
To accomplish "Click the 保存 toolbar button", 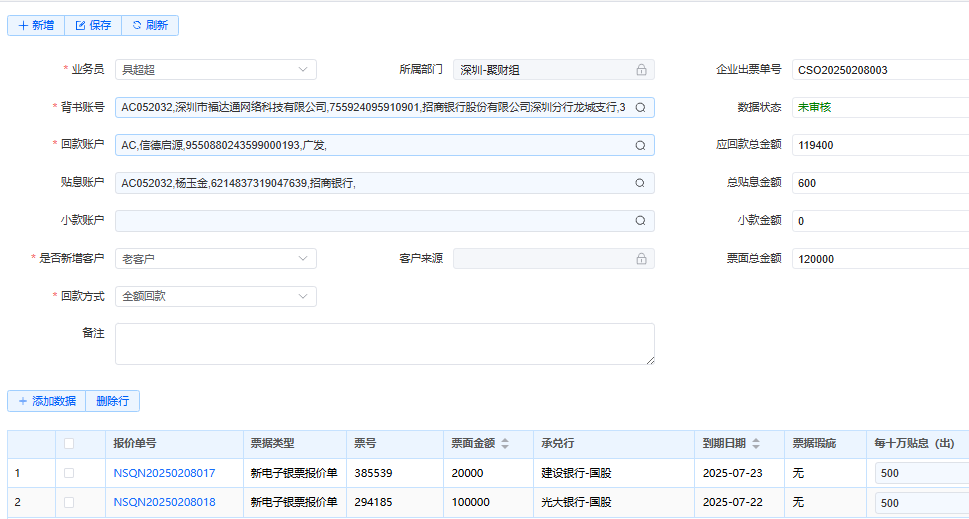I will click(x=93, y=25).
